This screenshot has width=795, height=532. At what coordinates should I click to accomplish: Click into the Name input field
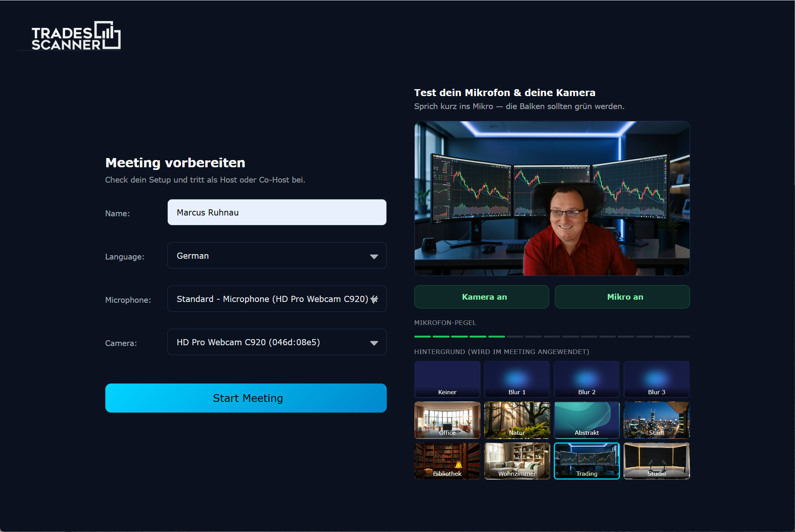coord(277,212)
